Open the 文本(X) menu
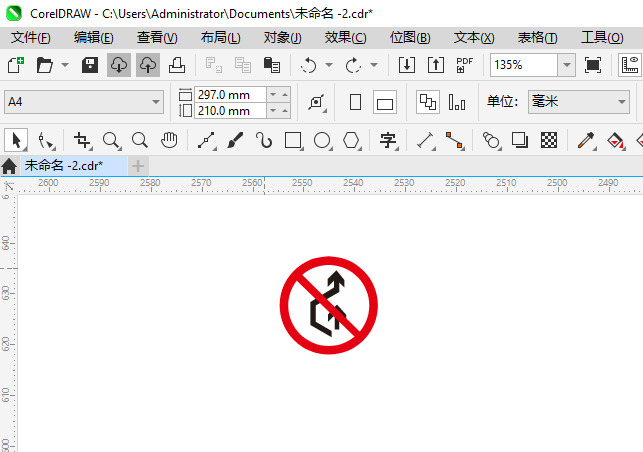Screen dimensions: 643x452 pyautogui.click(x=474, y=38)
